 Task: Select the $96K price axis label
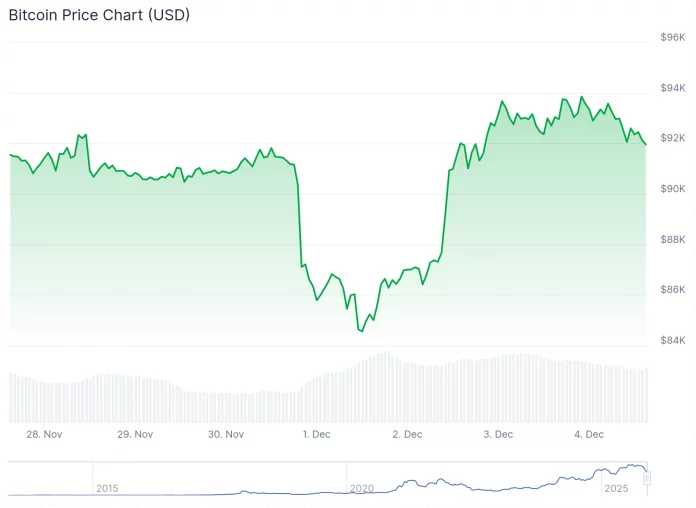(x=672, y=37)
